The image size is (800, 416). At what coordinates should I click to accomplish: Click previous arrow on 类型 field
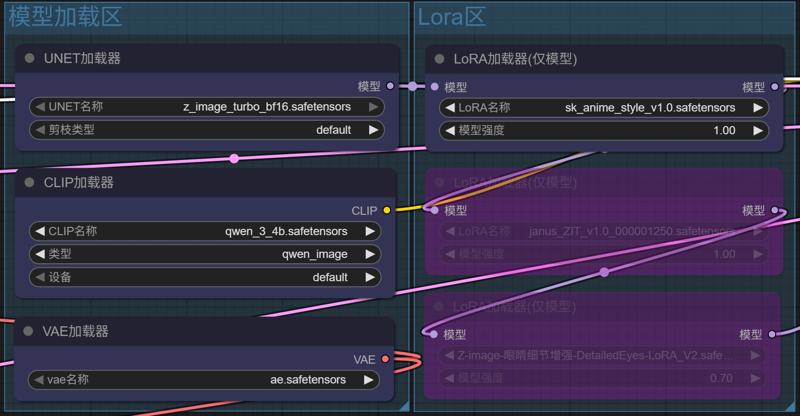[39, 254]
